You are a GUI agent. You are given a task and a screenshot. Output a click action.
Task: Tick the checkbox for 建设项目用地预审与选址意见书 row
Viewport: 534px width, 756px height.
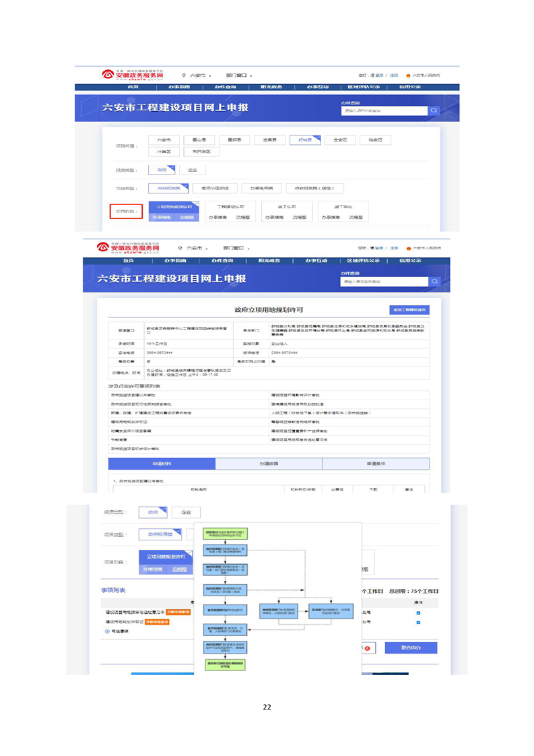tap(418, 612)
